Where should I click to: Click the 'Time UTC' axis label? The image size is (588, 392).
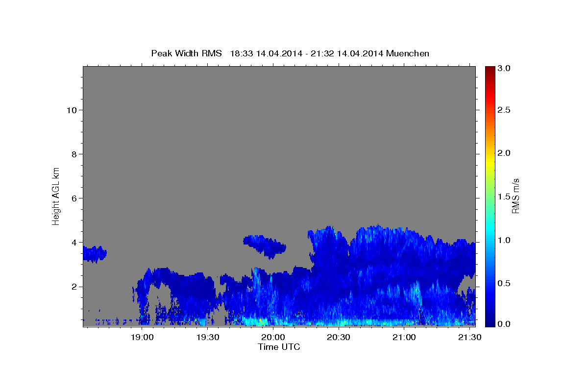coord(279,347)
